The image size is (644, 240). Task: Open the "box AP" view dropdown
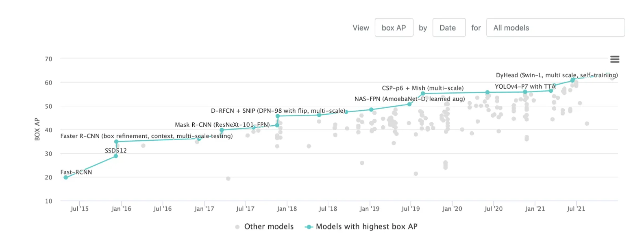[x=394, y=28]
